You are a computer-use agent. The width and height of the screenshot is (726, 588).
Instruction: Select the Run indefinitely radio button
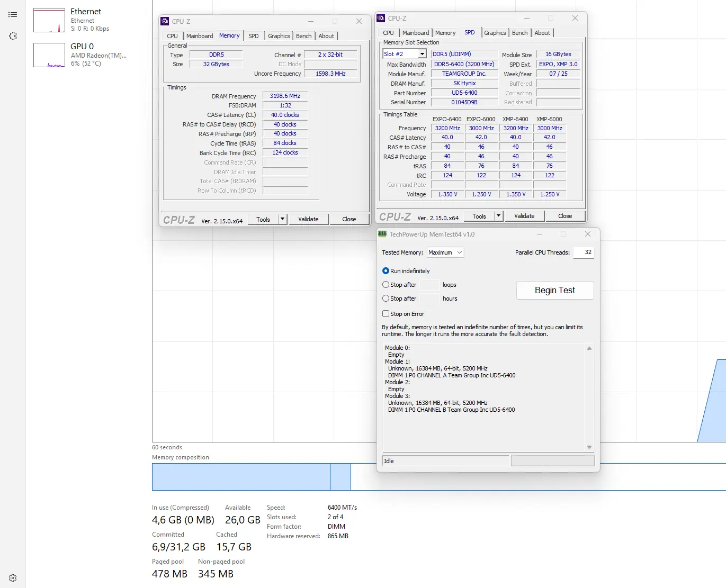386,271
